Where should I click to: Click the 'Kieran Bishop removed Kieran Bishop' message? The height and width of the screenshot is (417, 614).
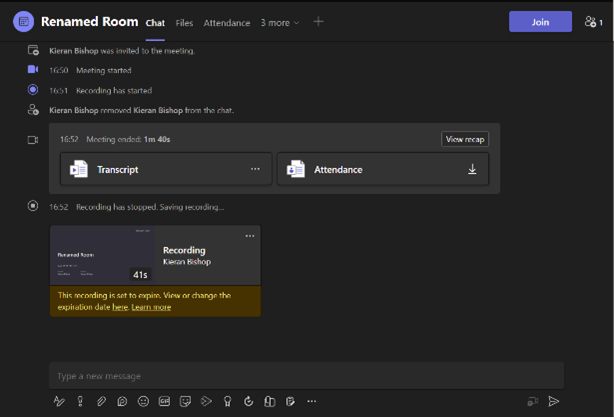[141, 110]
